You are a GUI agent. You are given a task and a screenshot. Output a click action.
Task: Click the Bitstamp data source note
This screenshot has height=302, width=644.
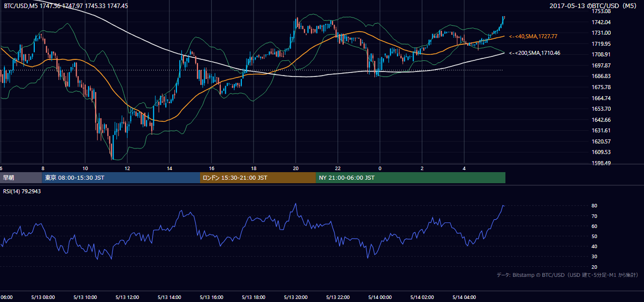pos(567,275)
